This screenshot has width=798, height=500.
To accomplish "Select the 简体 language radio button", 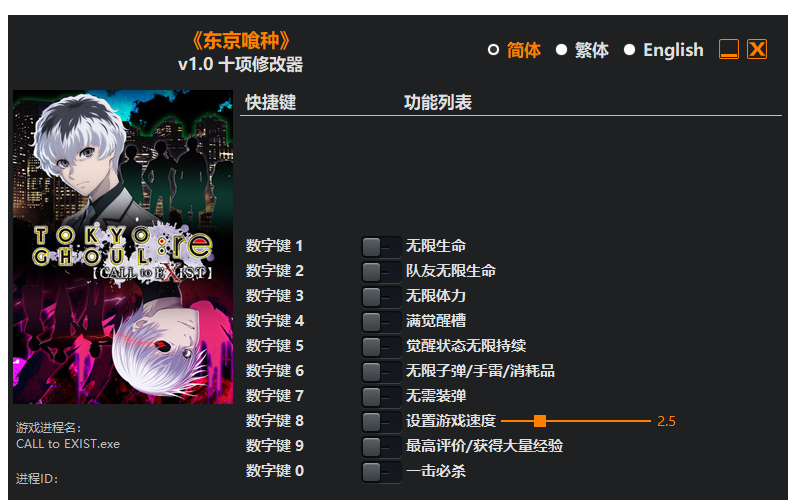I will point(493,50).
